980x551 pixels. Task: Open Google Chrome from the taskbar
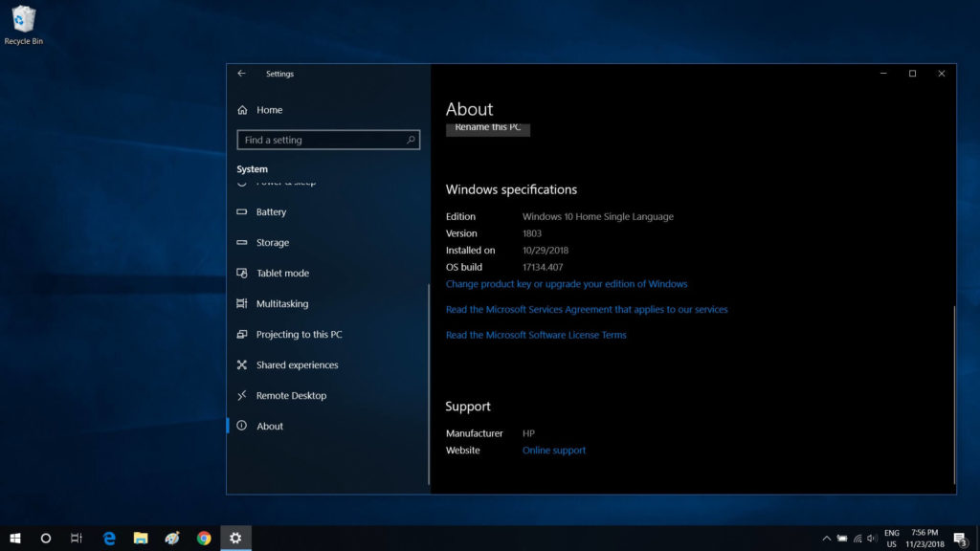pos(203,538)
